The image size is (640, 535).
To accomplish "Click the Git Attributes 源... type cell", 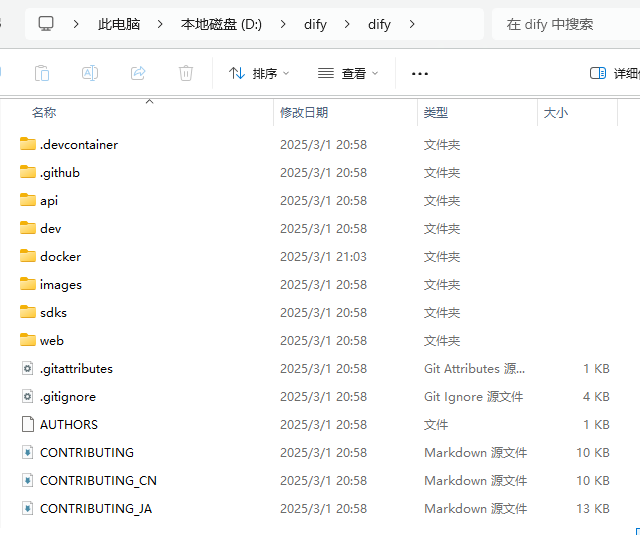I will click(474, 369).
